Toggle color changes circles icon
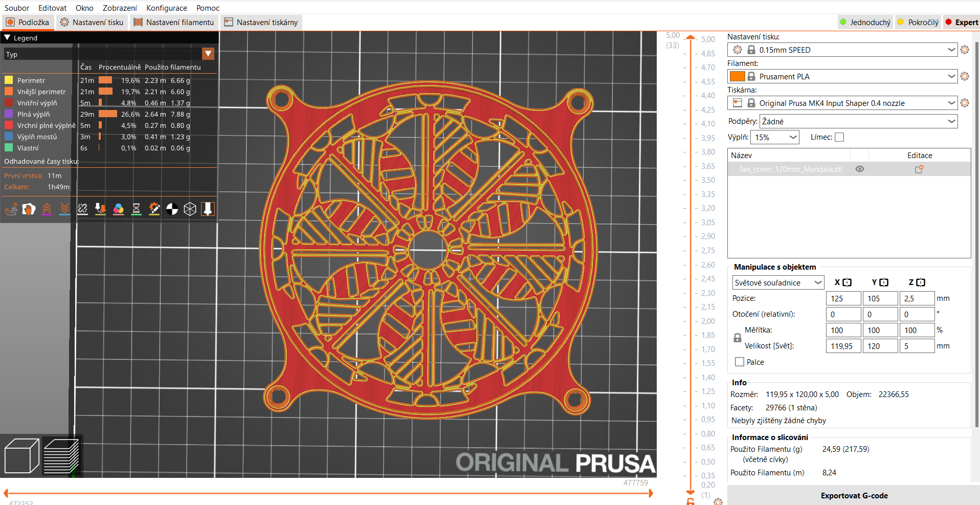Viewport: 980px width, 505px height. 118,209
